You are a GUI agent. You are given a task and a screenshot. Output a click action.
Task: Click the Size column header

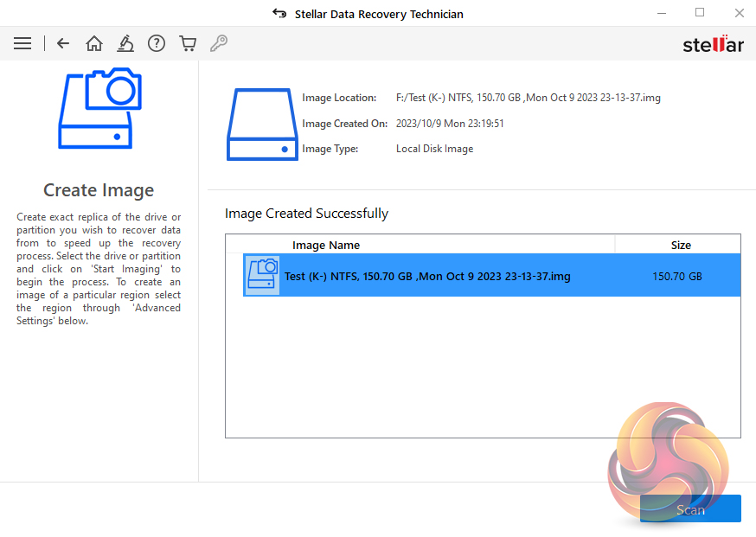681,245
